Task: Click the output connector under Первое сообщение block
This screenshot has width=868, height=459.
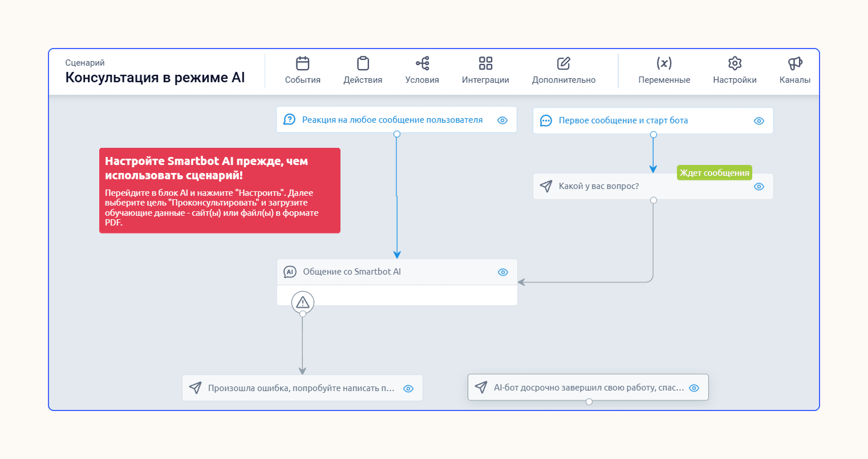Action: pos(654,135)
